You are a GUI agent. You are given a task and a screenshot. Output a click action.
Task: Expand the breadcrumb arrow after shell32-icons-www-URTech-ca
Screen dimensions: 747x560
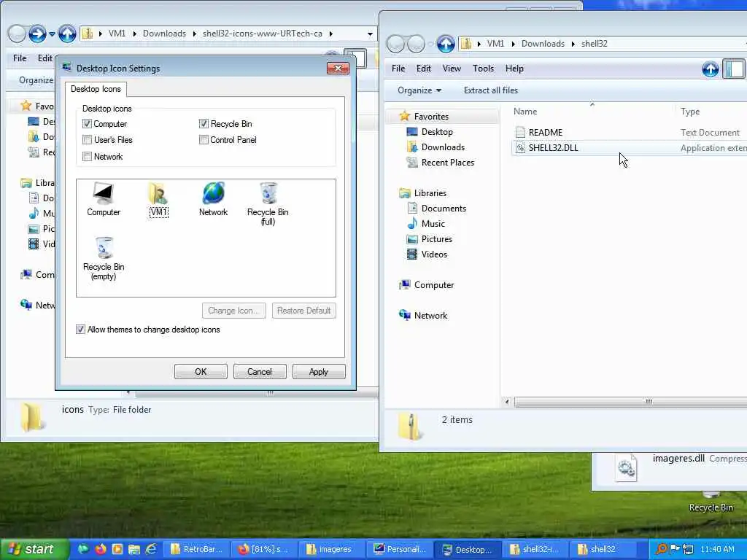330,34
